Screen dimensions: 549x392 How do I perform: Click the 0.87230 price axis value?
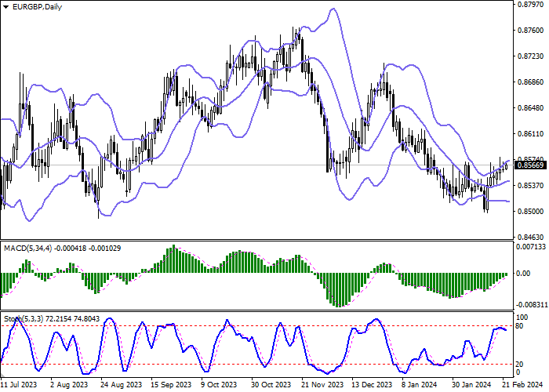point(530,56)
